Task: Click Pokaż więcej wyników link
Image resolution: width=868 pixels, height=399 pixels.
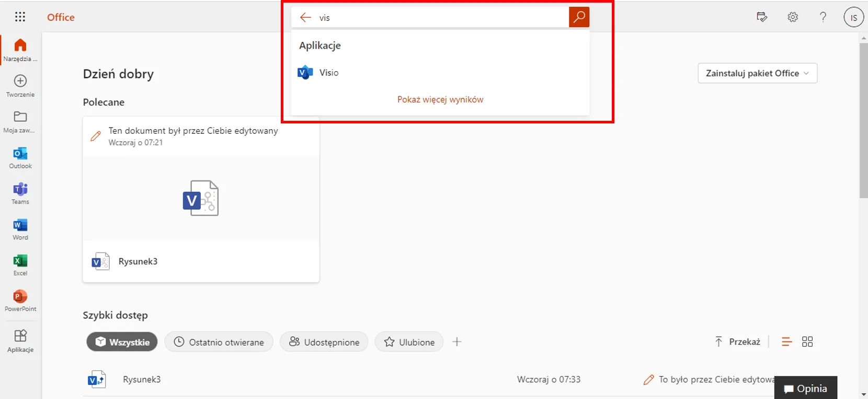Action: point(440,99)
